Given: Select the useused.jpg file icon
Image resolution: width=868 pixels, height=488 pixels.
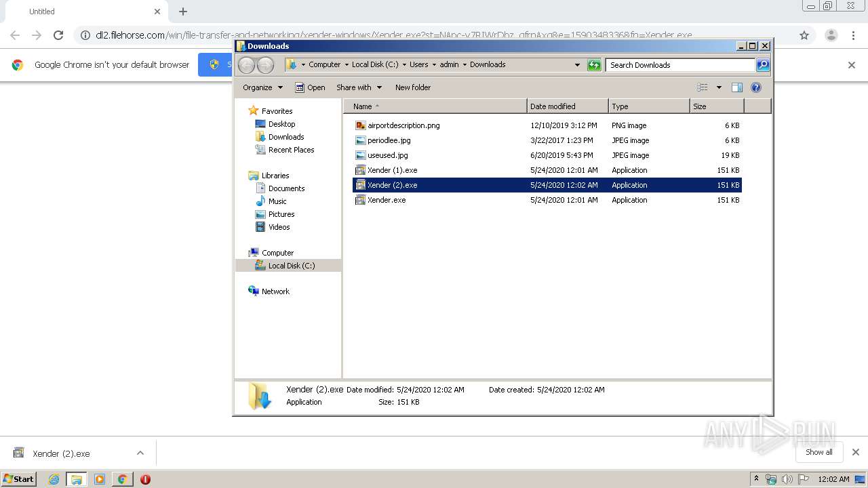Looking at the screenshot, I should coord(361,155).
